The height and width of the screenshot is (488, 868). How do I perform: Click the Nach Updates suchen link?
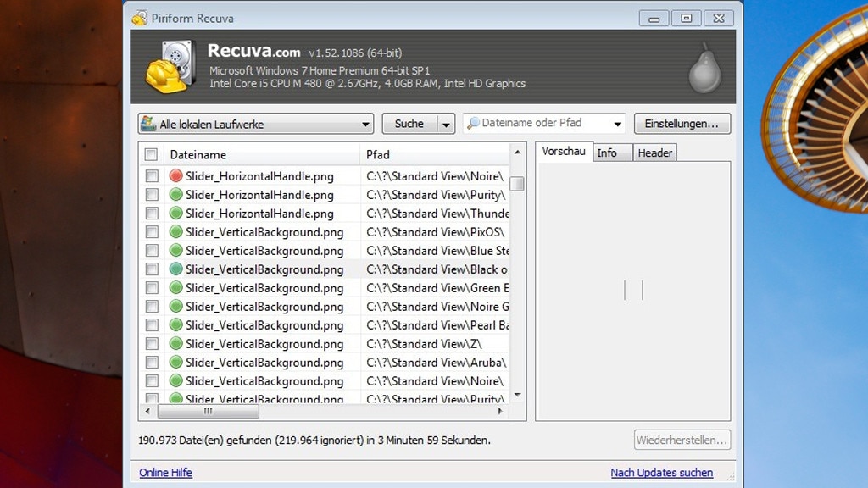661,473
